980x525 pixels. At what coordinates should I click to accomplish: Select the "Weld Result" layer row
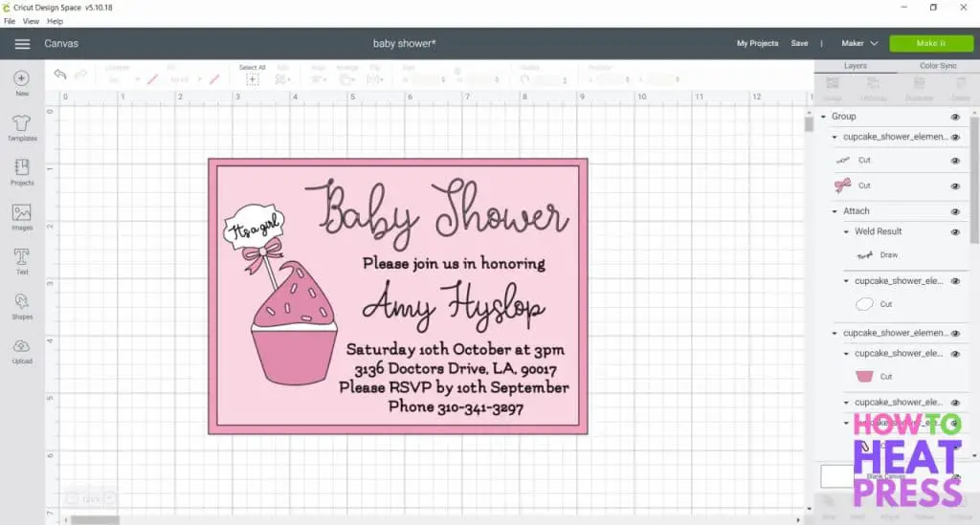(x=900, y=231)
